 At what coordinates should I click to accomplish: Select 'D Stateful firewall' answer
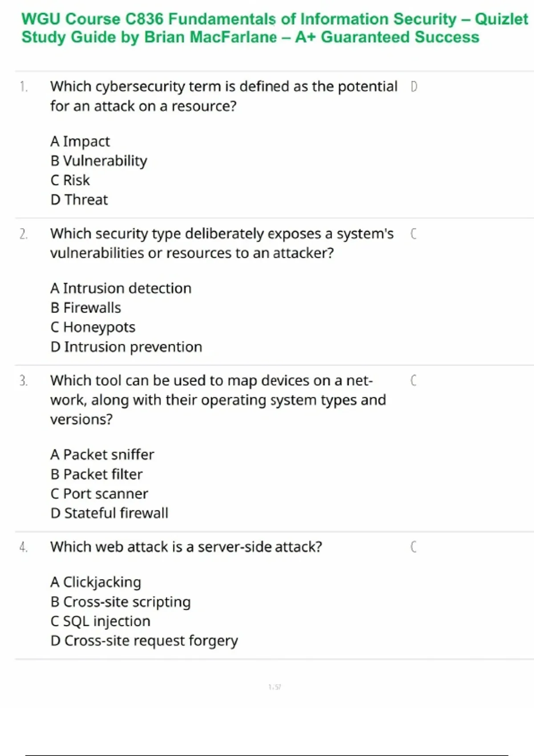109,513
